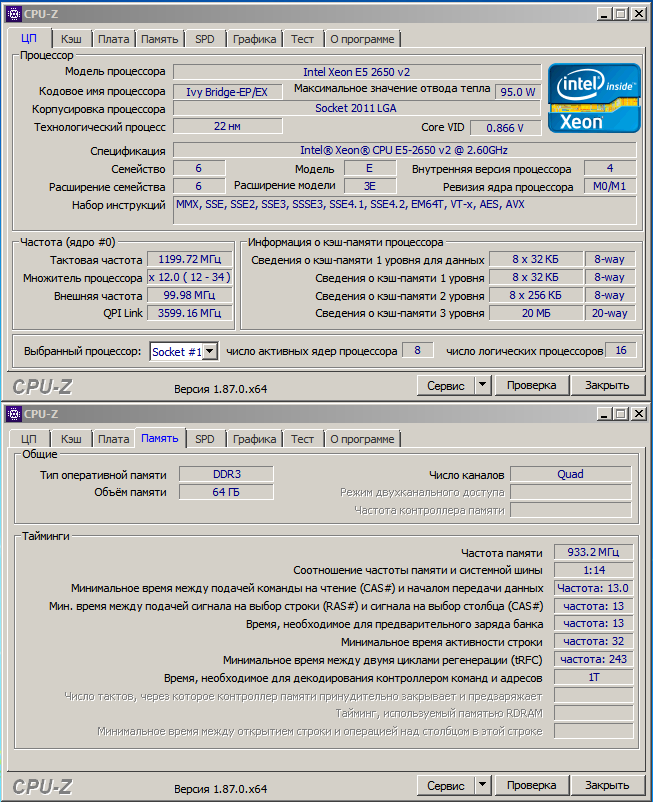The image size is (653, 802).
Task: Click the 99.98 МГц bus speed value
Action: (190, 295)
